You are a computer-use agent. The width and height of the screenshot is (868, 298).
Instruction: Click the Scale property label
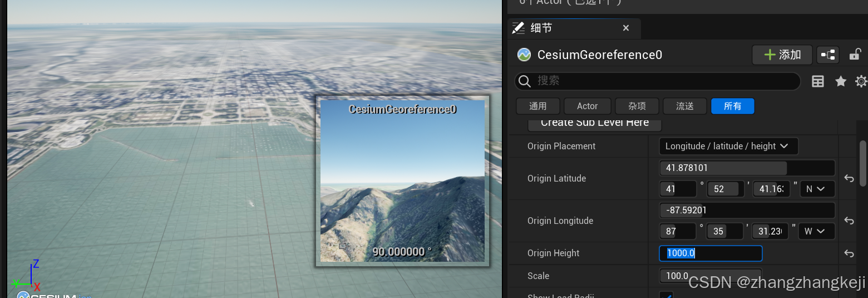(x=538, y=276)
